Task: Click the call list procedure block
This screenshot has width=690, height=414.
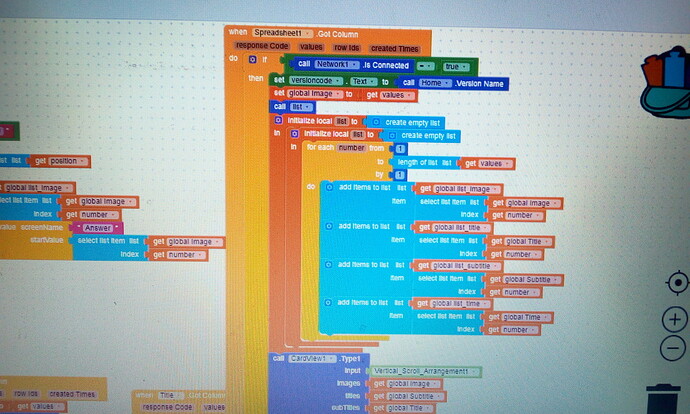Action: pos(292,107)
